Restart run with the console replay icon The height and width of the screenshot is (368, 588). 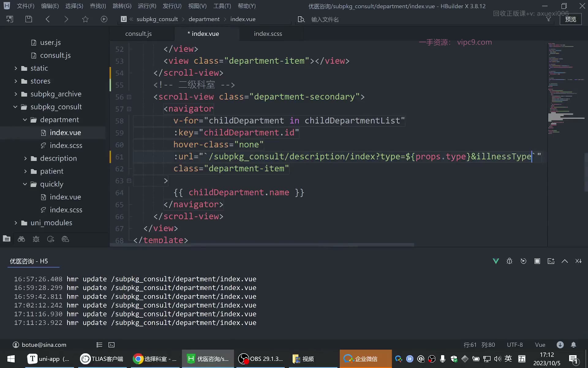(523, 261)
